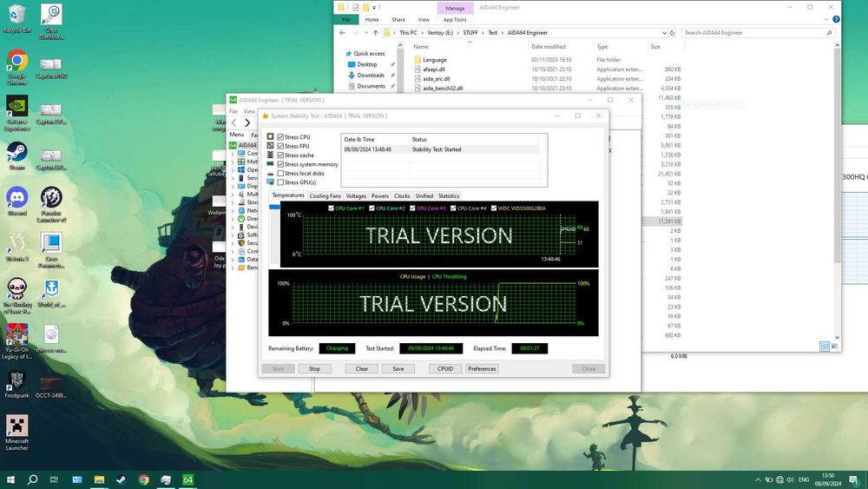868x489 pixels.
Task: Expand the Explorer ribbon chevron
Action: point(826,19)
